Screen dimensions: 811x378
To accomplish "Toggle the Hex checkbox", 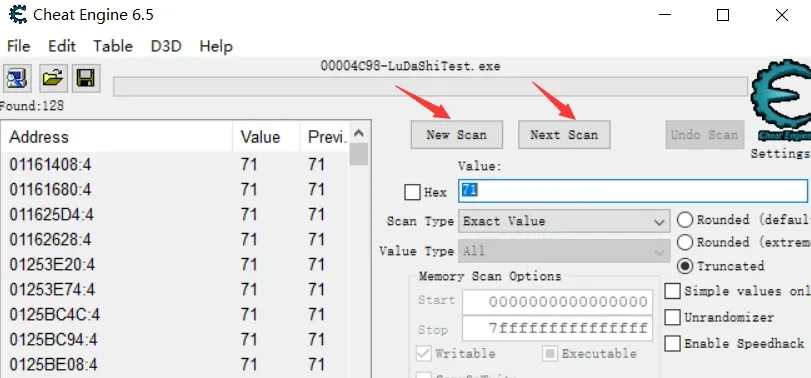I will [x=412, y=192].
